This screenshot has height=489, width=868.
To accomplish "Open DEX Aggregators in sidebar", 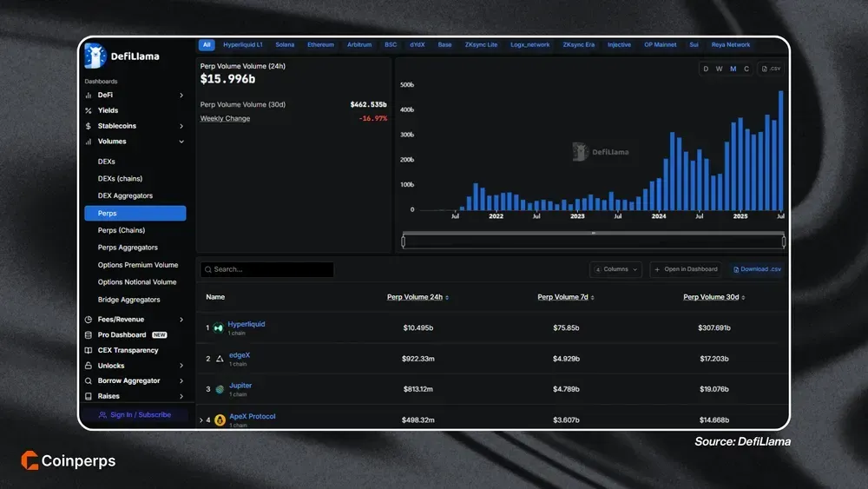I will 125,196.
